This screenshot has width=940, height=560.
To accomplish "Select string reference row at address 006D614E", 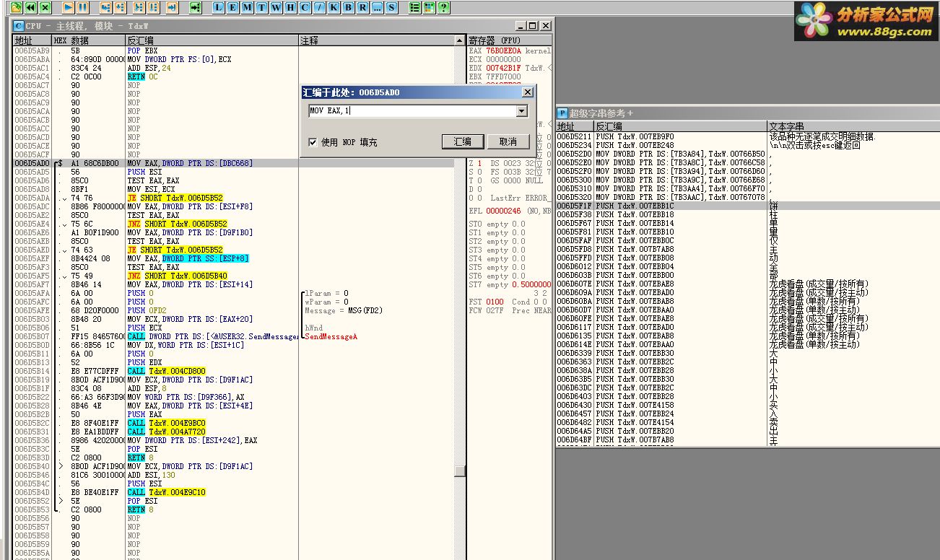I will pos(747,344).
